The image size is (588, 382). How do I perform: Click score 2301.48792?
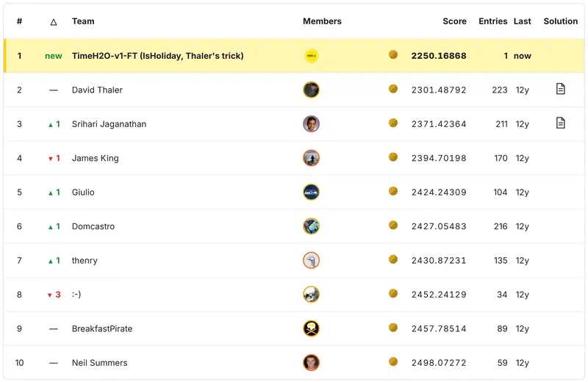(x=439, y=90)
